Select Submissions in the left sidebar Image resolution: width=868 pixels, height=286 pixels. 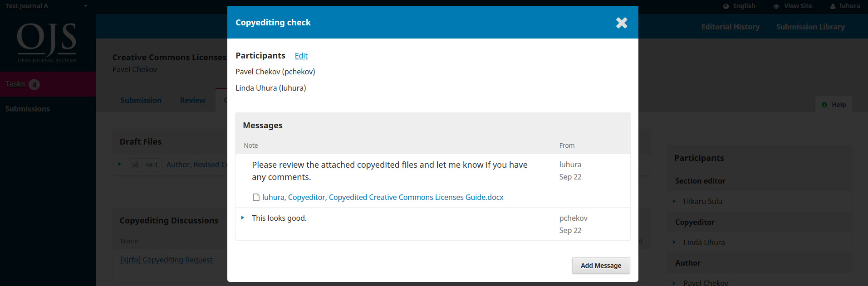[27, 108]
